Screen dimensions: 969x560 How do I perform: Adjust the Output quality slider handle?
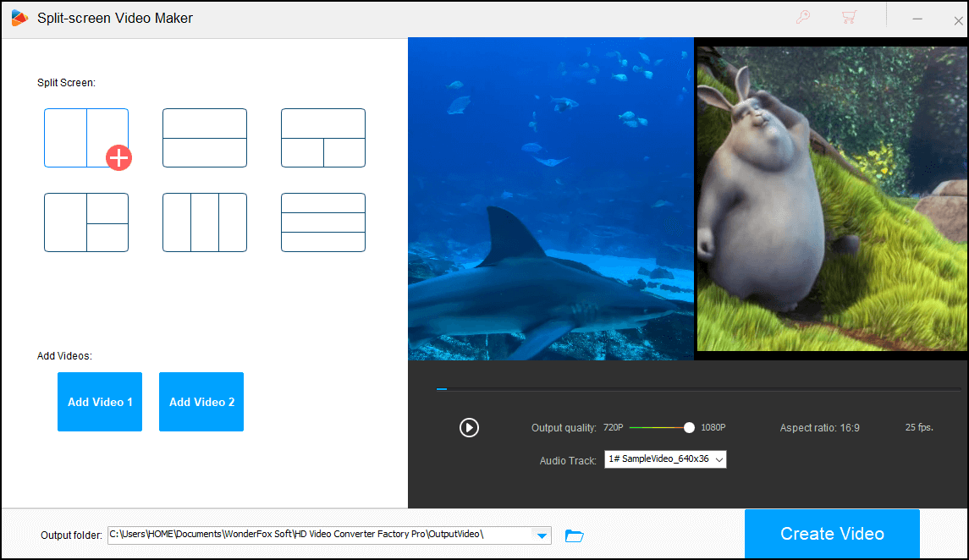click(689, 427)
